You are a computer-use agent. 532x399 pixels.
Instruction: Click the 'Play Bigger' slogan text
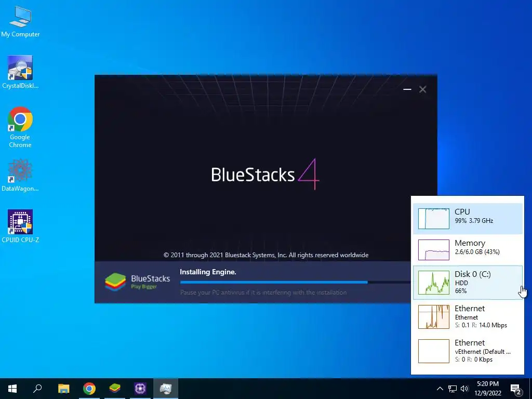point(144,287)
